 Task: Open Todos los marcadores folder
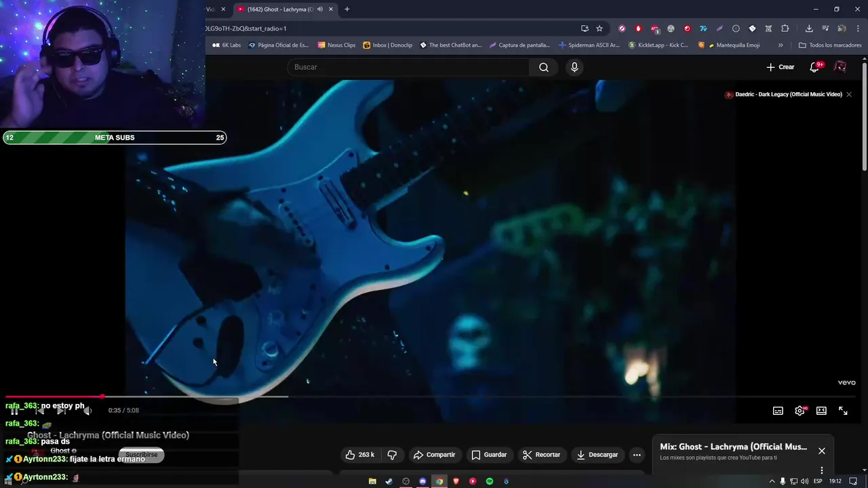(830, 45)
